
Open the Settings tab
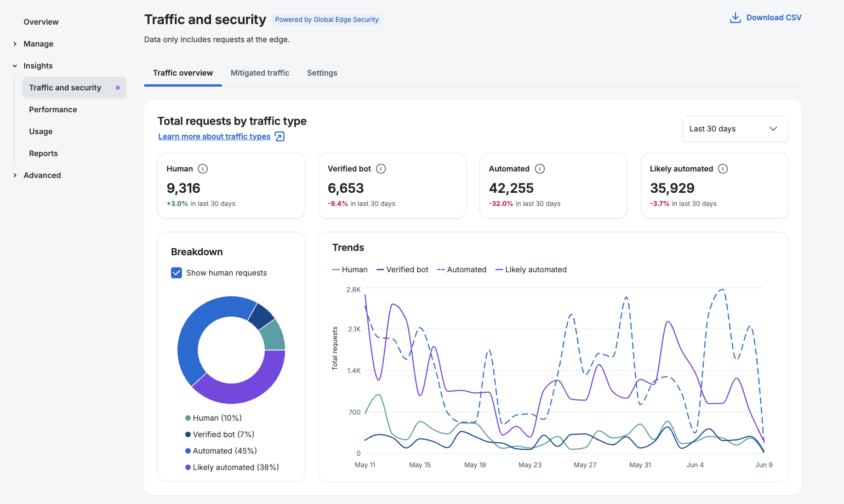click(322, 73)
